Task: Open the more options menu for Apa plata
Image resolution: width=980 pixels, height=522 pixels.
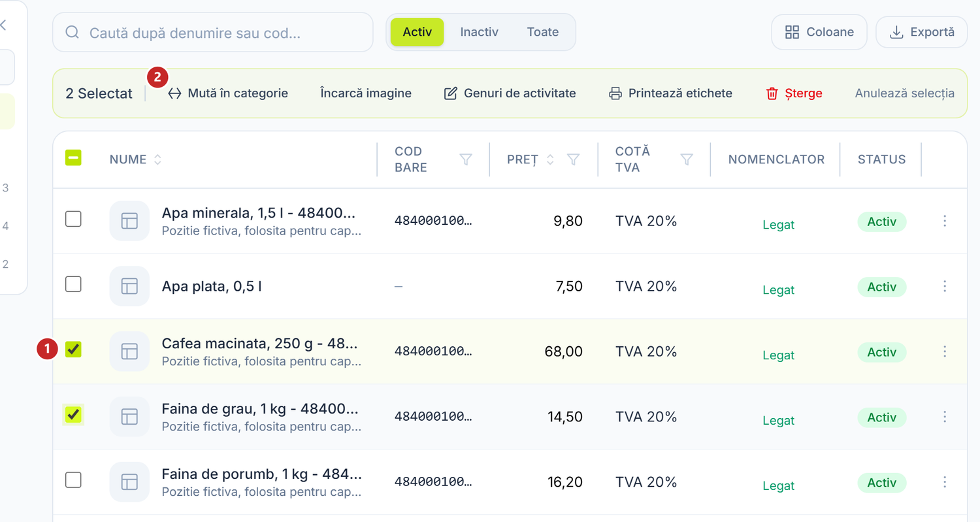Action: point(945,286)
